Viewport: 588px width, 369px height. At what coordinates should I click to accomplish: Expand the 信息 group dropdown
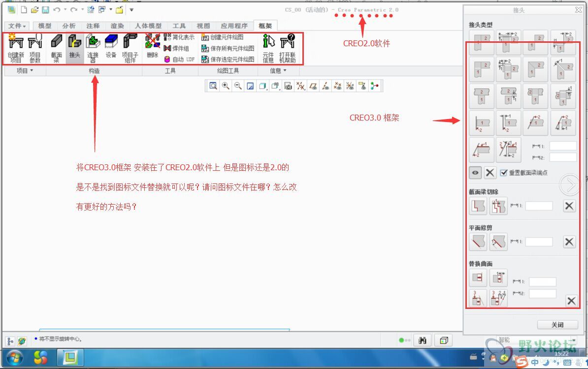[278, 70]
